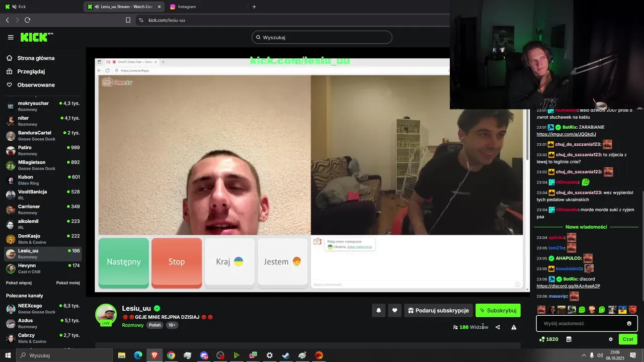Select the first green blob emote in quick row

point(582,310)
